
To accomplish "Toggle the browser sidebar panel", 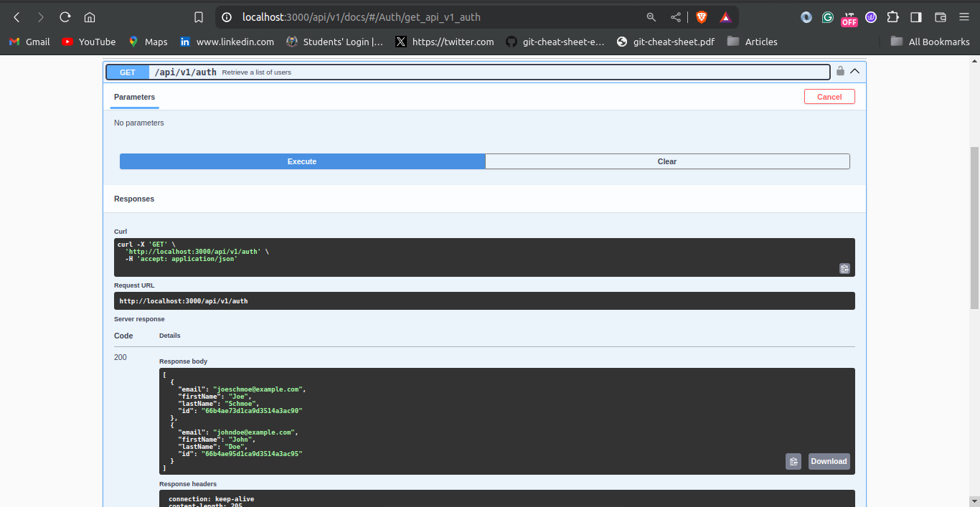I will [916, 17].
